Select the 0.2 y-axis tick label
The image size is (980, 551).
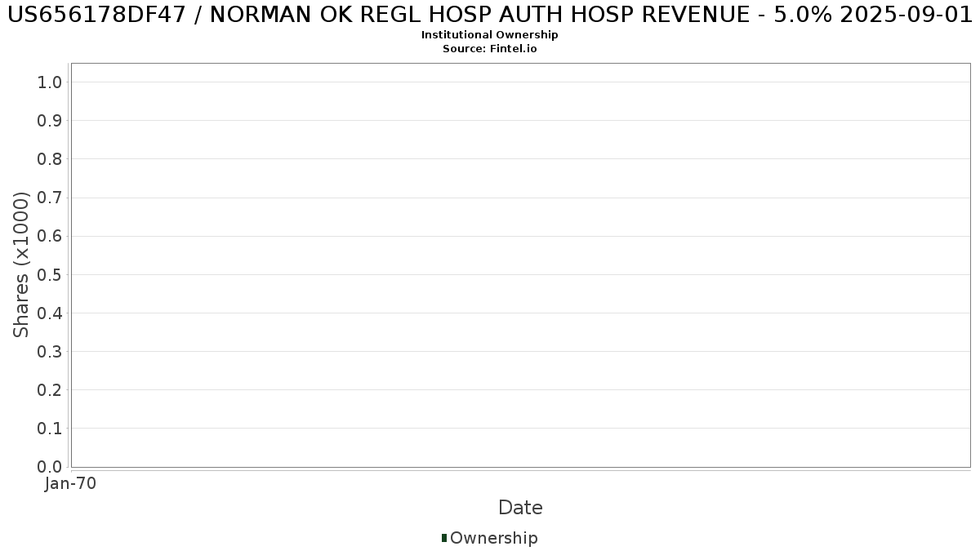(x=50, y=389)
